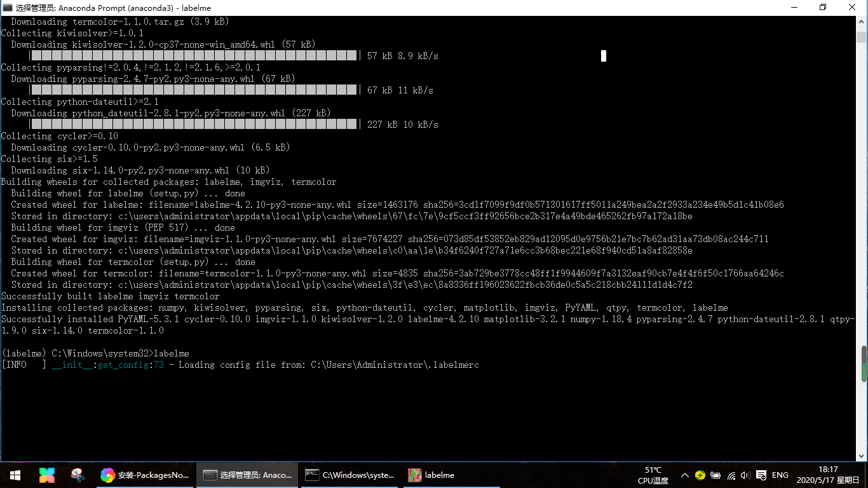Open the input method tray icon
Screen dimensions: 868x488
click(761, 475)
